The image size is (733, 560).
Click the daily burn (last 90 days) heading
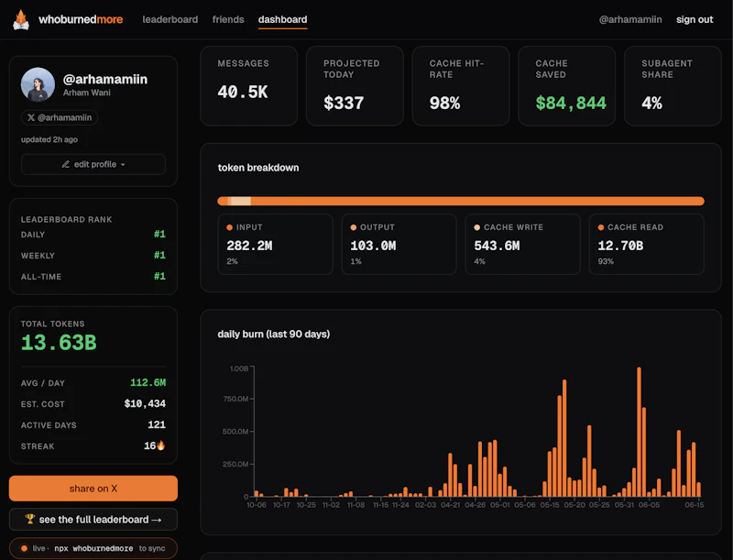pos(273,335)
